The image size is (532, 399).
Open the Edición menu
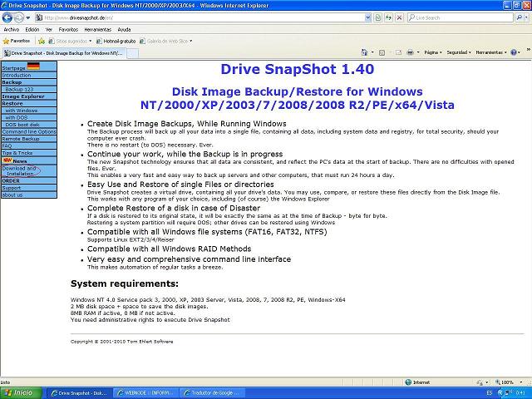[x=32, y=30]
